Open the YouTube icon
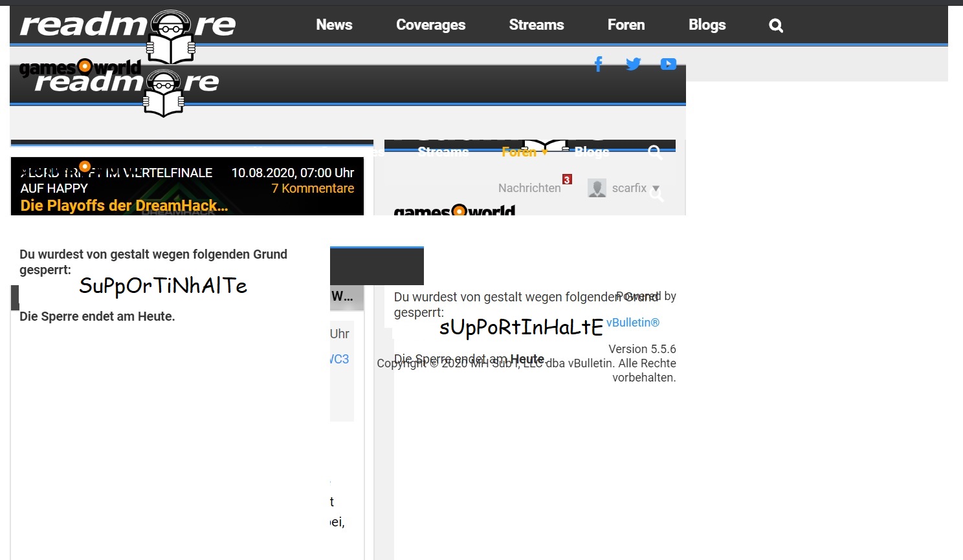The height and width of the screenshot is (560, 963). pyautogui.click(x=668, y=64)
